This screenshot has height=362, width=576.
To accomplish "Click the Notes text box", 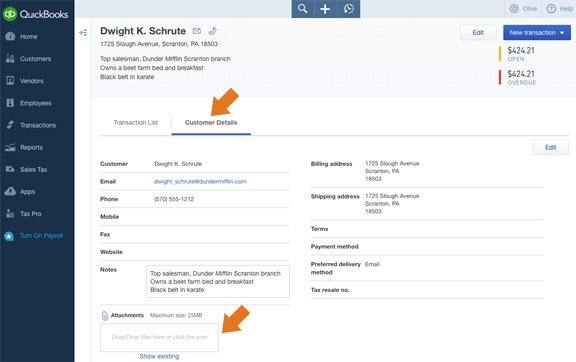I will (x=218, y=282).
